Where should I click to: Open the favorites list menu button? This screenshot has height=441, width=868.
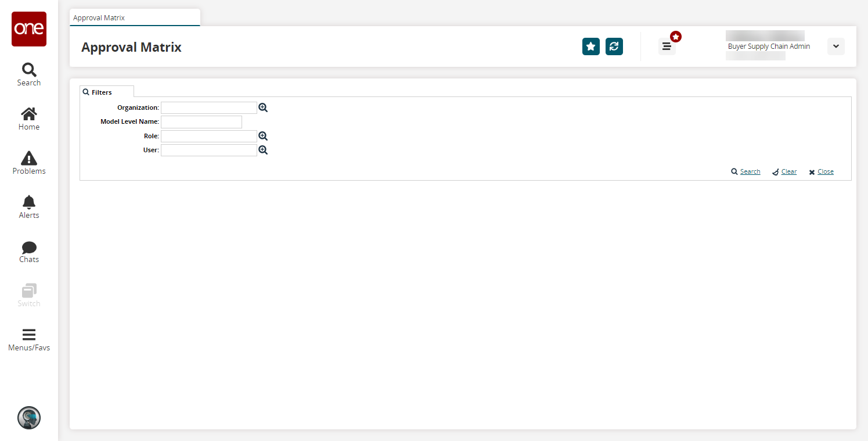coord(667,46)
